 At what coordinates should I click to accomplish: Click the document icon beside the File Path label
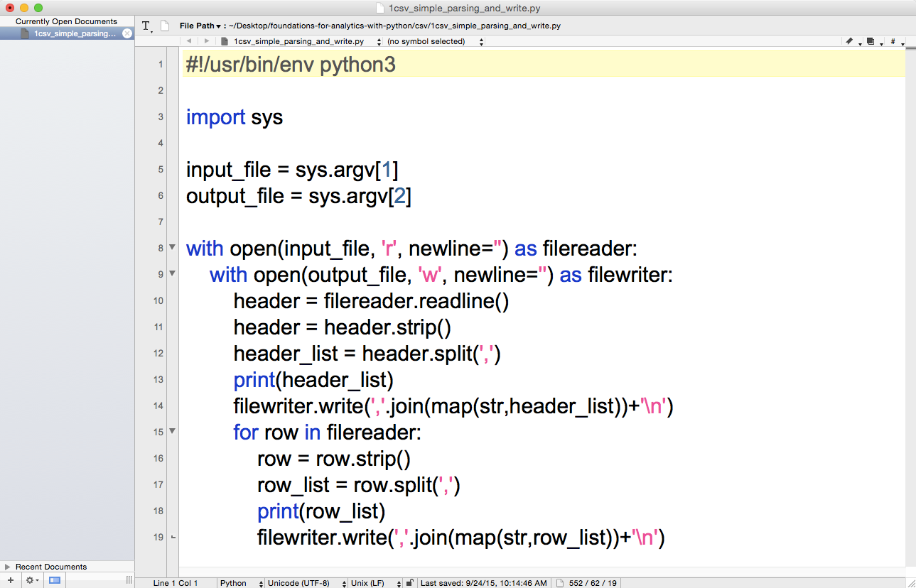coord(164,25)
